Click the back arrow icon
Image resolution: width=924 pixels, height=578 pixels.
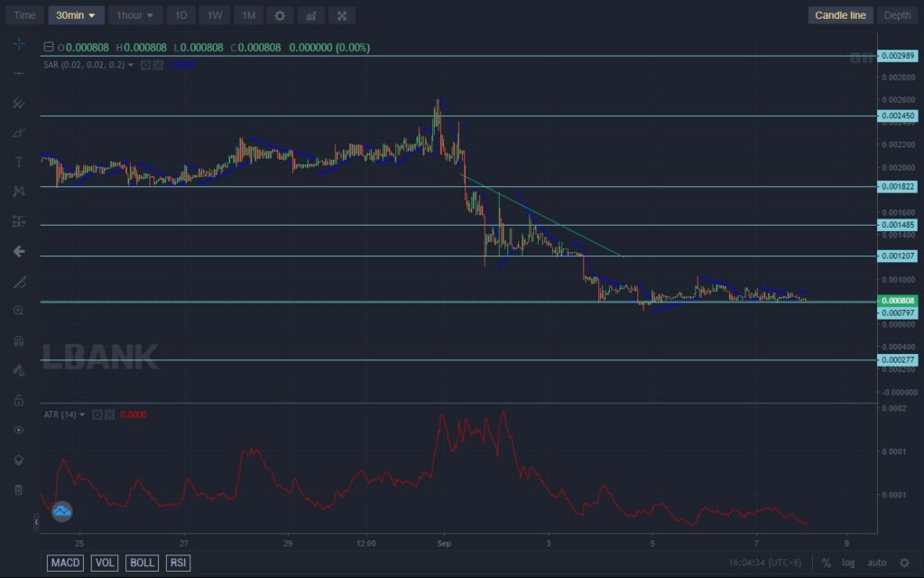[19, 252]
